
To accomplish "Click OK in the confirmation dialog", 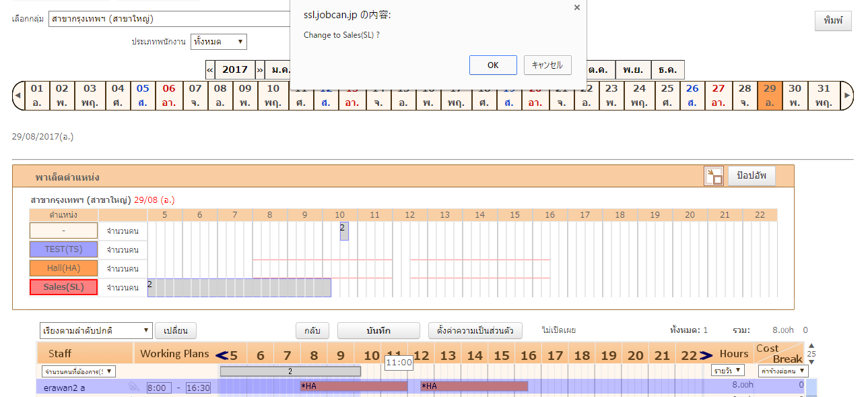I will click(x=493, y=65).
